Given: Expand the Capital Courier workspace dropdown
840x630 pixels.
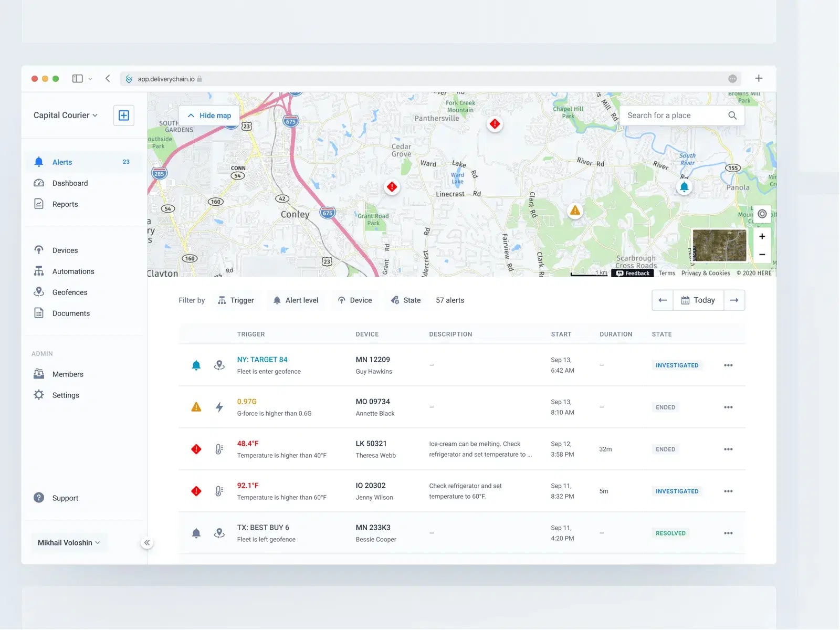Looking at the screenshot, I should point(65,115).
